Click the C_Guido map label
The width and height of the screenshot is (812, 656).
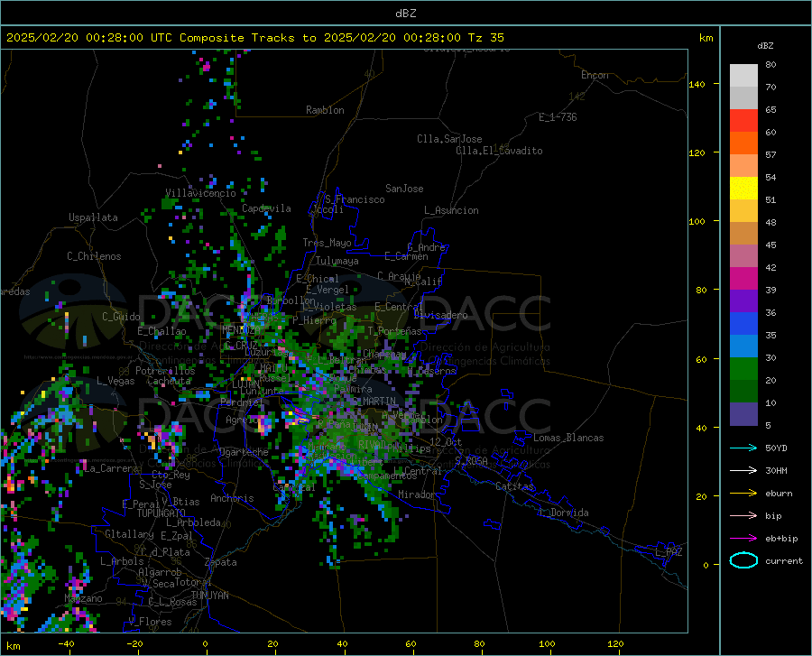121,317
